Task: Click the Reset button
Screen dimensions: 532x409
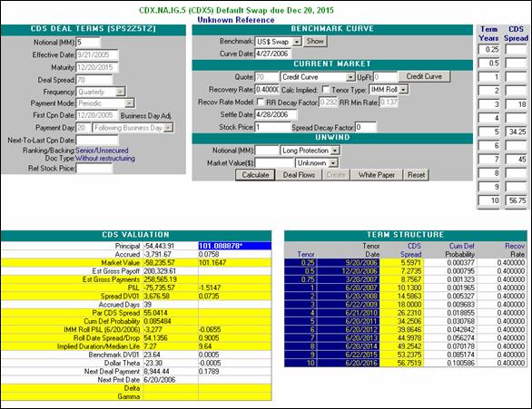Action: [x=416, y=175]
